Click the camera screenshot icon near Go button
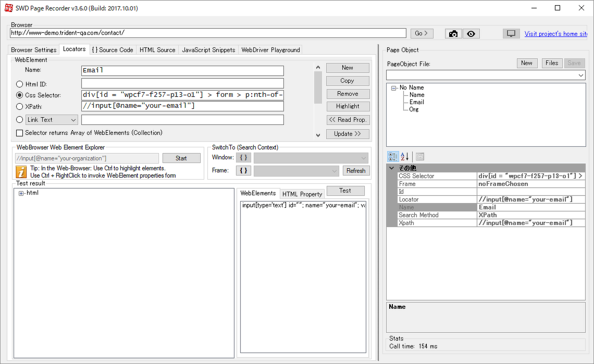Viewport: 594px width, 364px height. [453, 33]
